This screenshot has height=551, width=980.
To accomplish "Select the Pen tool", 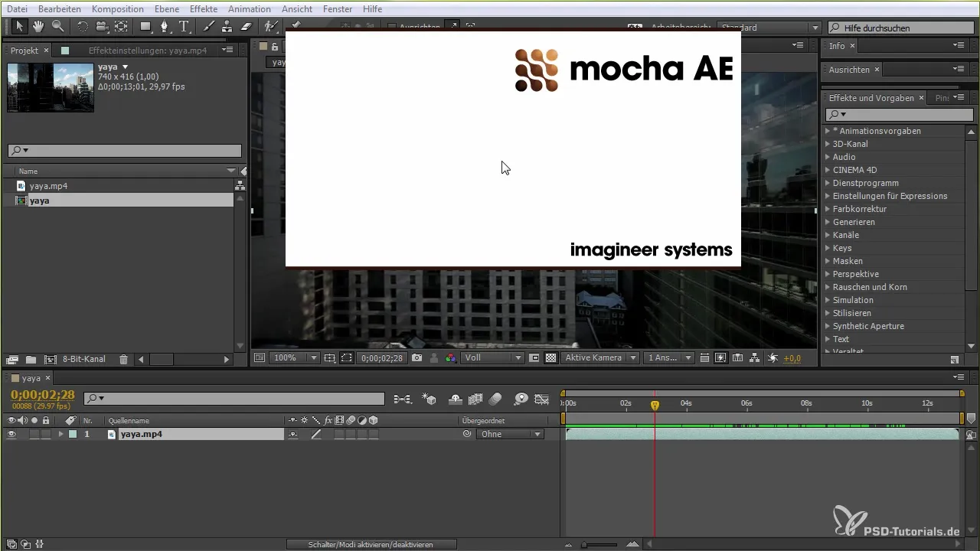I will coord(165,27).
